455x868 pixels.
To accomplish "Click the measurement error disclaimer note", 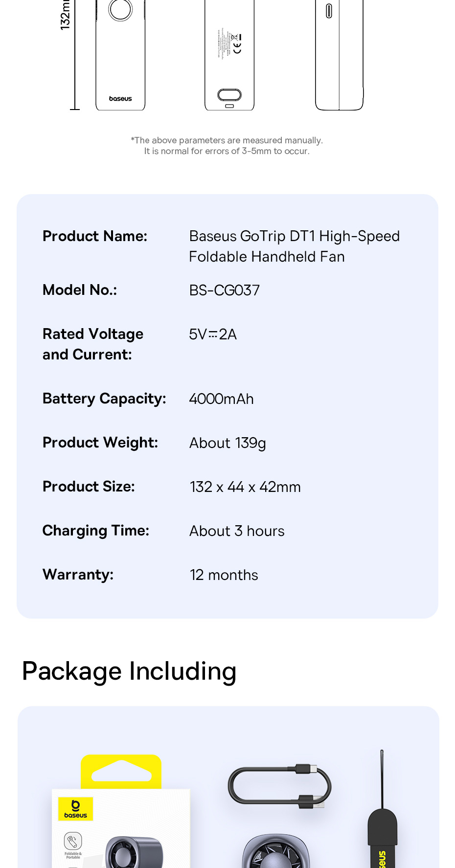I will coord(227,146).
